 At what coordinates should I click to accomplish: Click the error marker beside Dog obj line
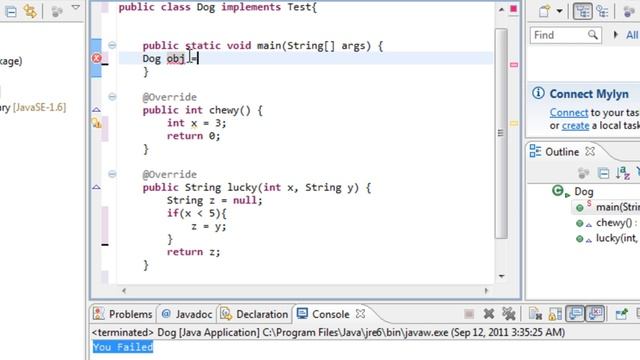click(x=97, y=58)
